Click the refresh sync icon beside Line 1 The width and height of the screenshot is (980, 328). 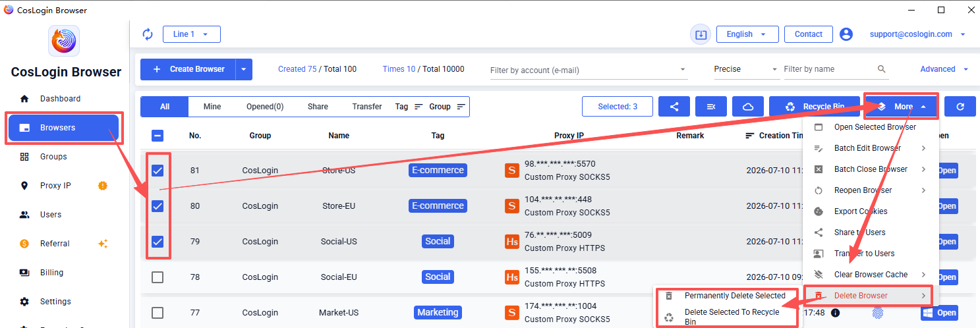(x=148, y=34)
